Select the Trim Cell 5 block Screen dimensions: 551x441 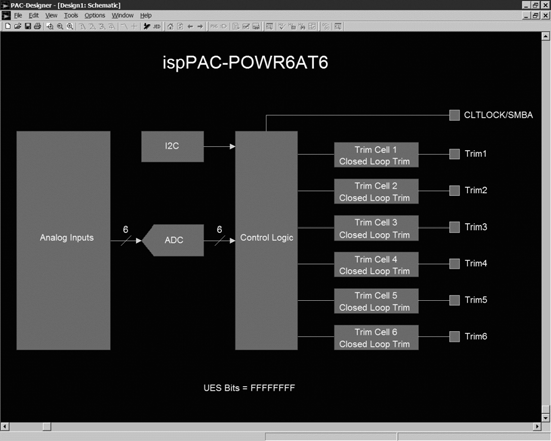(x=376, y=301)
